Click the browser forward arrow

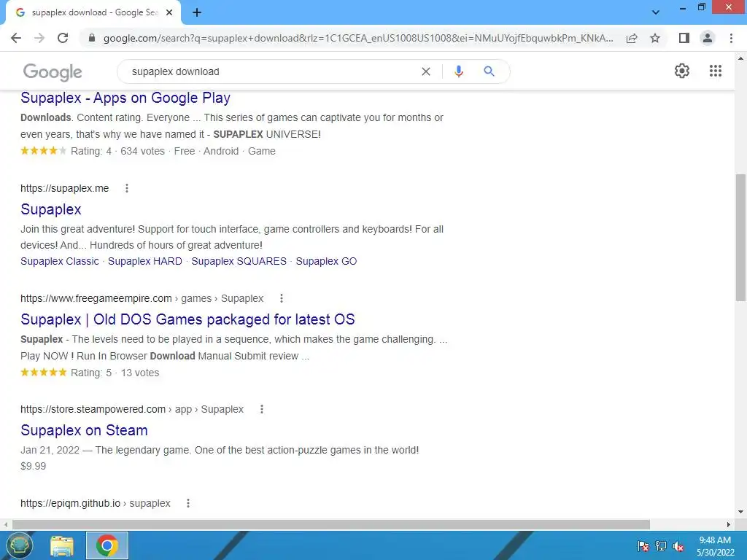pyautogui.click(x=39, y=38)
